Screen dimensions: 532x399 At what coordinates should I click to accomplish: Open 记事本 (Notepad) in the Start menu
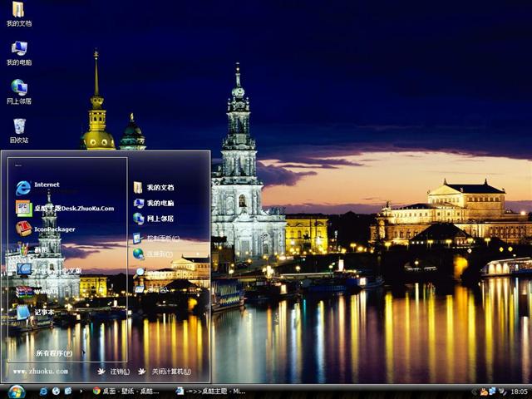click(35, 313)
